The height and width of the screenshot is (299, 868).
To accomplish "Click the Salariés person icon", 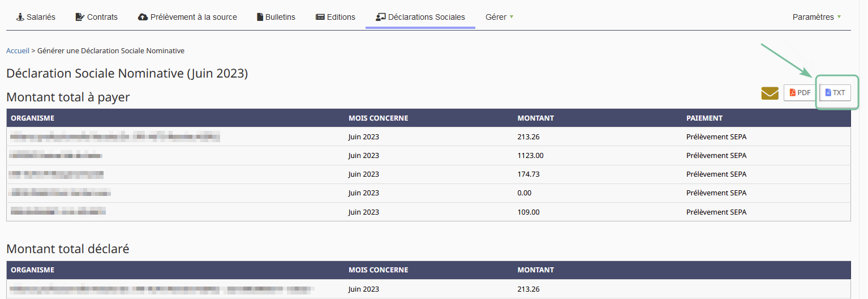I will (20, 17).
